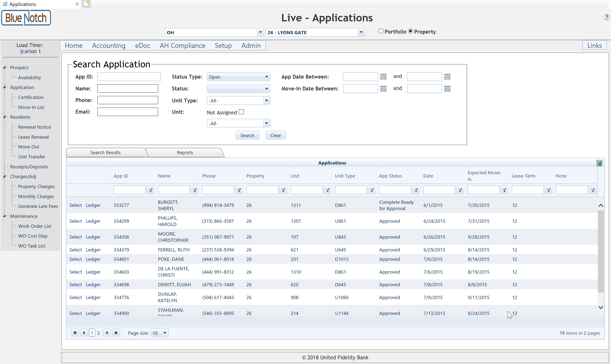Open calendar picker for App Date start

(x=383, y=77)
